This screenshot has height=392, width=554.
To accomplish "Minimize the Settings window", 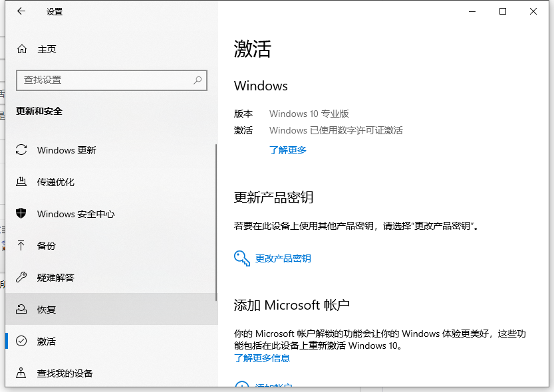I will click(472, 11).
